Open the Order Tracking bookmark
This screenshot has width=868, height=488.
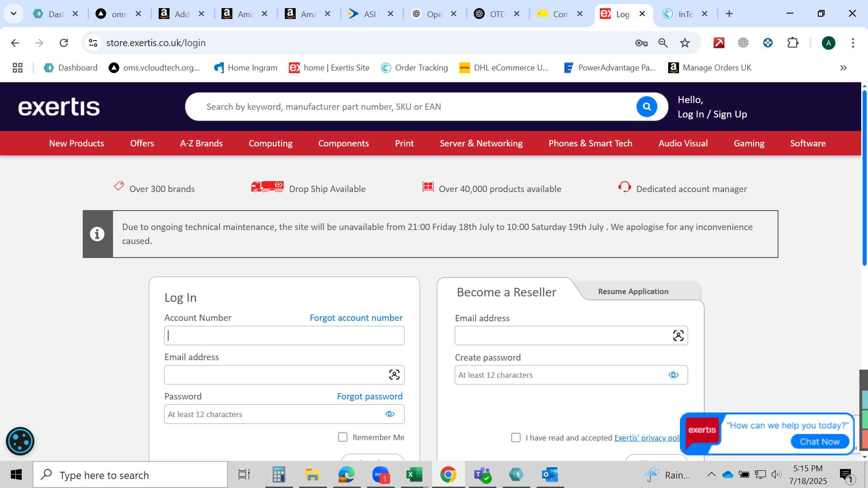coord(414,68)
